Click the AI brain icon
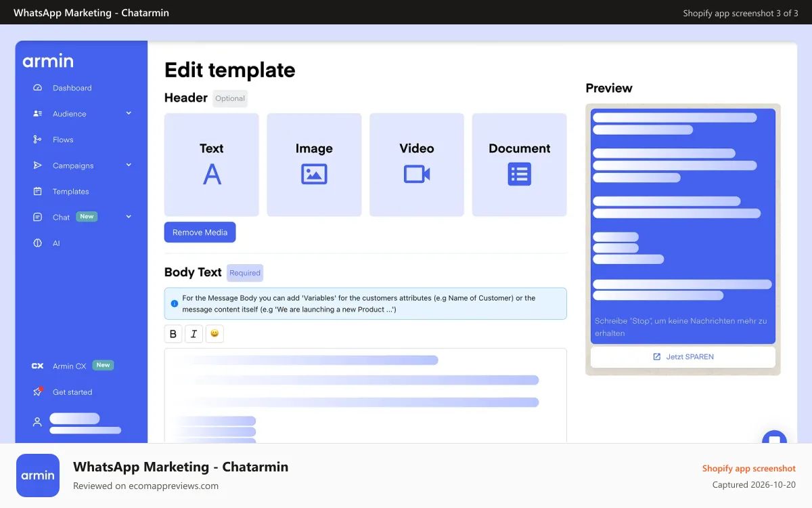 point(38,243)
